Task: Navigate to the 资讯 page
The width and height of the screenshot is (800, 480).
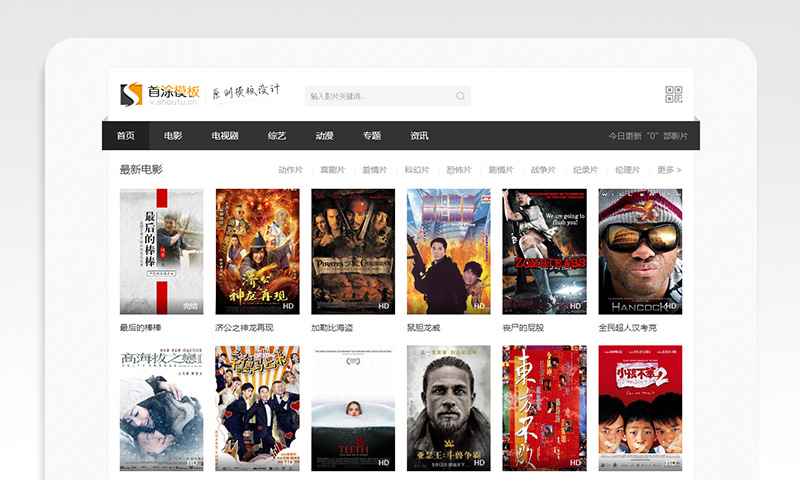Action: point(419,136)
